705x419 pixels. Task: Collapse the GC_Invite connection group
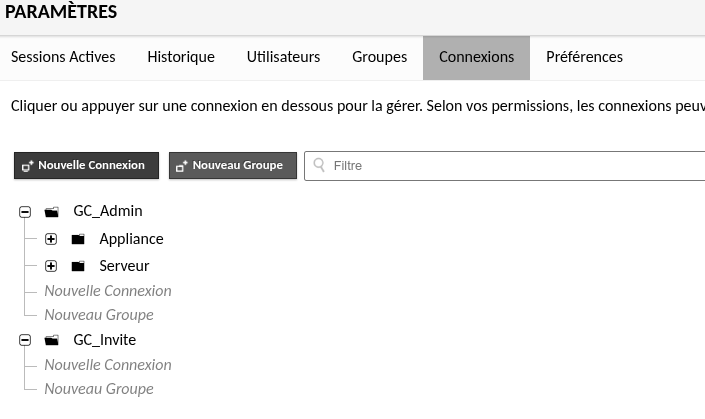click(x=25, y=341)
